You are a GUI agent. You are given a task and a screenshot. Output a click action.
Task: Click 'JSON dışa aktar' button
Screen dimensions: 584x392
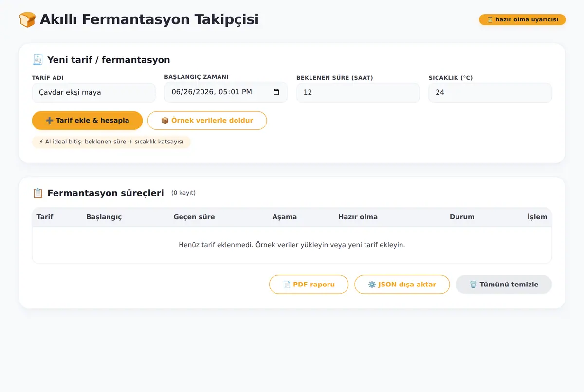[402, 285]
